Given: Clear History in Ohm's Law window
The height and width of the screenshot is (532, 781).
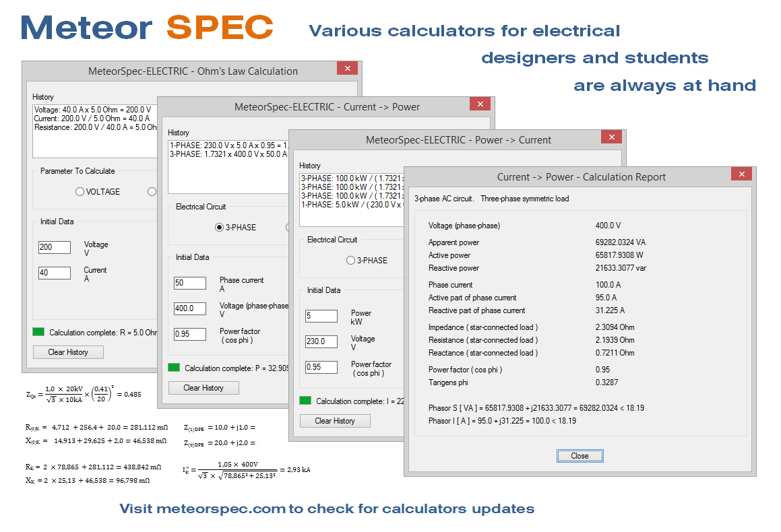Looking at the screenshot, I should coord(68,352).
